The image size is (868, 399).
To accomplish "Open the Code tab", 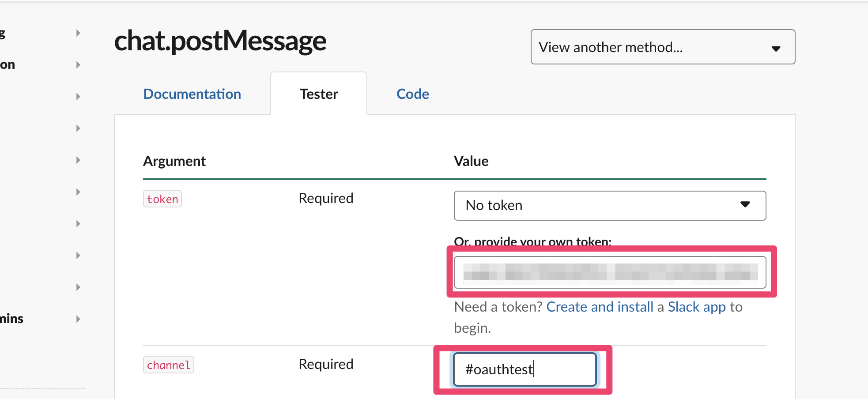I will click(x=412, y=94).
